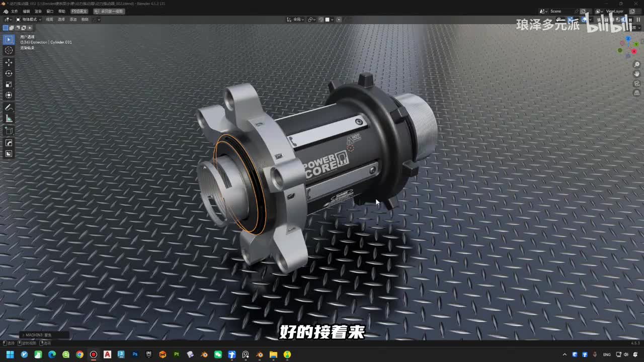The image size is (644, 362).
Task: Open the 物体 (Object) viewport menu
Action: tap(85, 20)
